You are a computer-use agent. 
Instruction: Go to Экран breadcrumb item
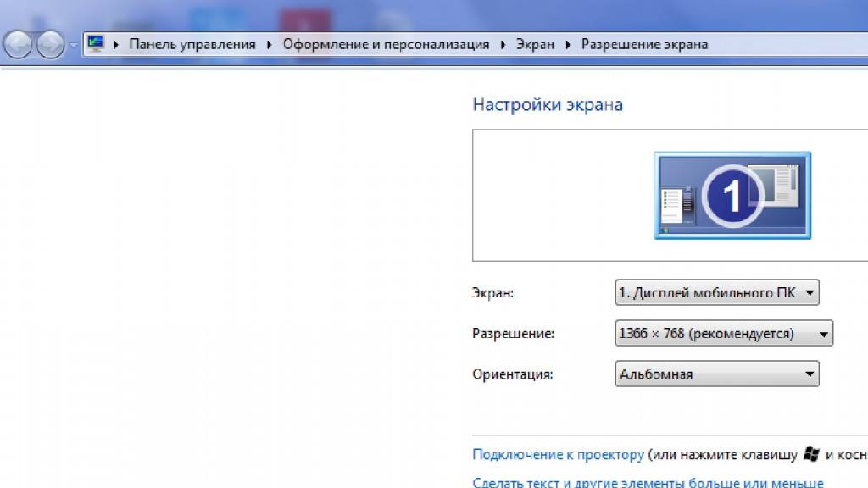coord(535,44)
